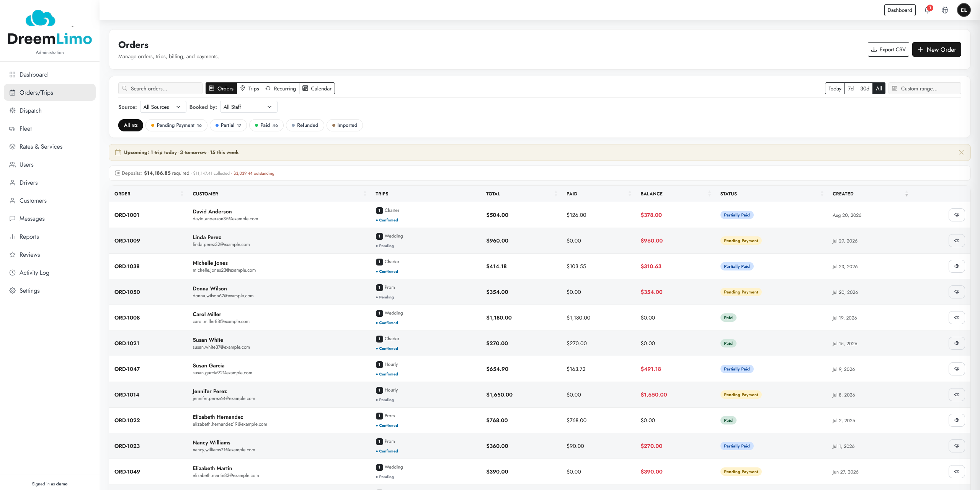Screen dimensions: 980x490
Task: Filter by Imported status chip
Action: [x=345, y=125]
